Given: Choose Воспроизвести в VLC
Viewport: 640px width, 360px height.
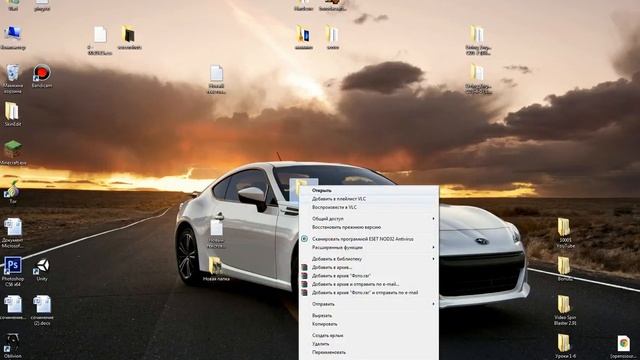Looking at the screenshot, I should [334, 207].
